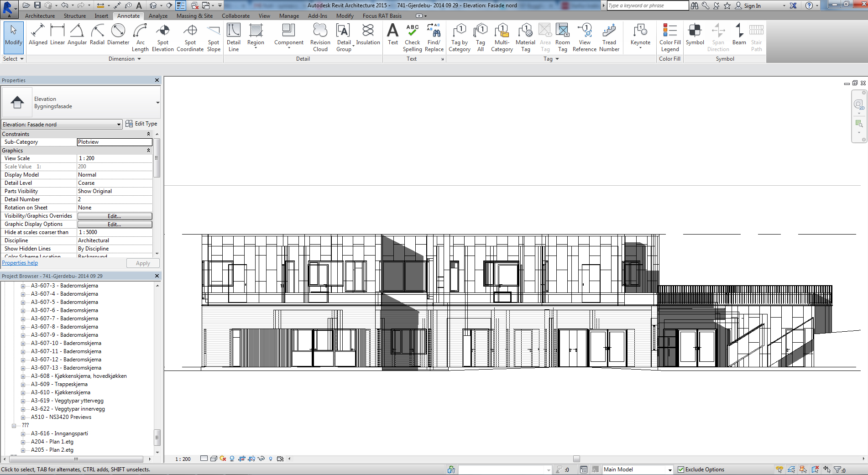
Task: Activate the Radial dimension tool
Action: (97, 37)
